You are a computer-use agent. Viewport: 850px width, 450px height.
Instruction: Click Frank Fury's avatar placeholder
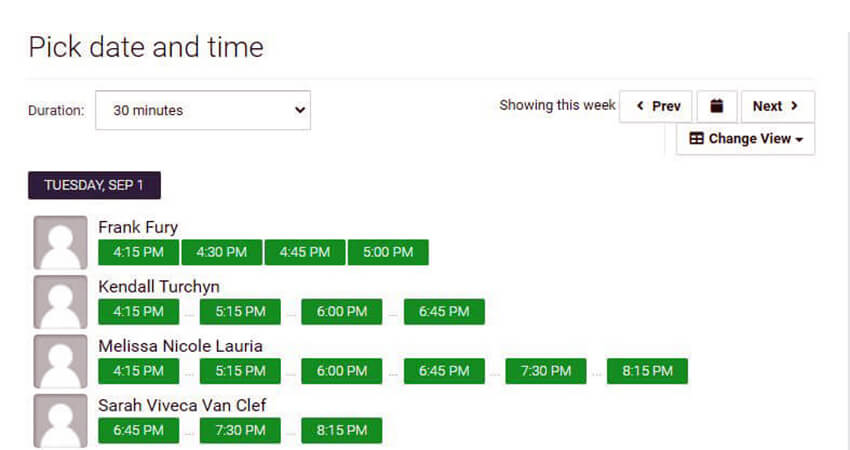coord(60,242)
